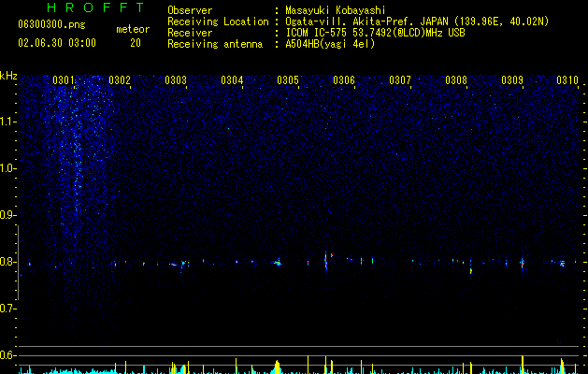Click the Receiver label

click(x=190, y=33)
